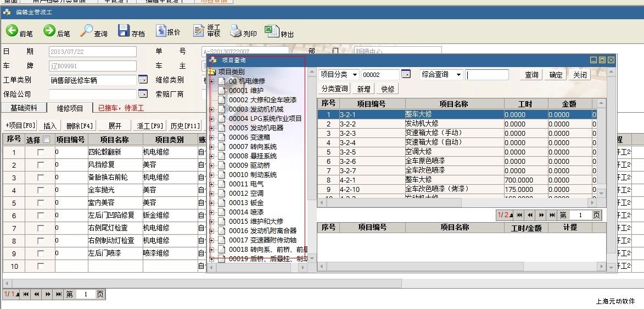This screenshot has height=309, width=644.
Task: Click the 前笔 previous record icon
Action: click(12, 31)
